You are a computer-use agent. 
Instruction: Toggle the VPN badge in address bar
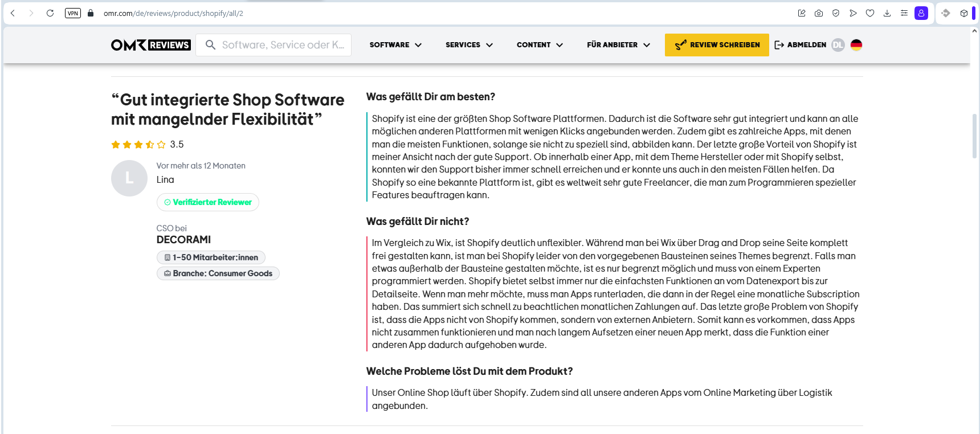(x=73, y=13)
